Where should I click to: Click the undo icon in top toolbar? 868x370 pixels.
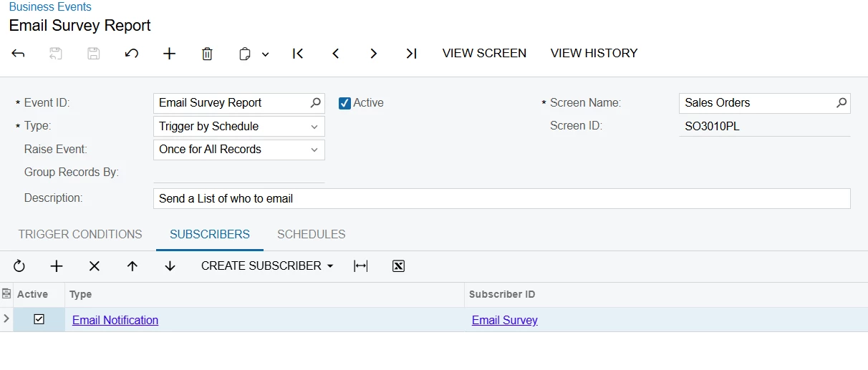tap(132, 54)
